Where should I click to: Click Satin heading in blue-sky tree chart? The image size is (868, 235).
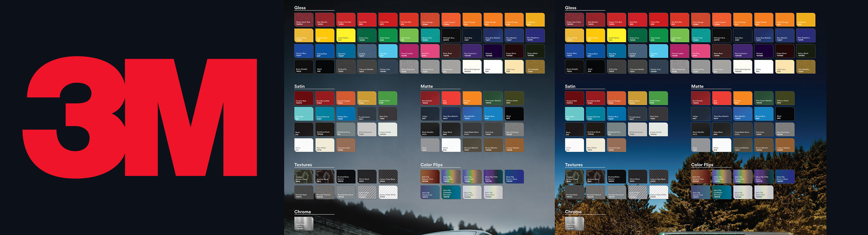pos(570,86)
